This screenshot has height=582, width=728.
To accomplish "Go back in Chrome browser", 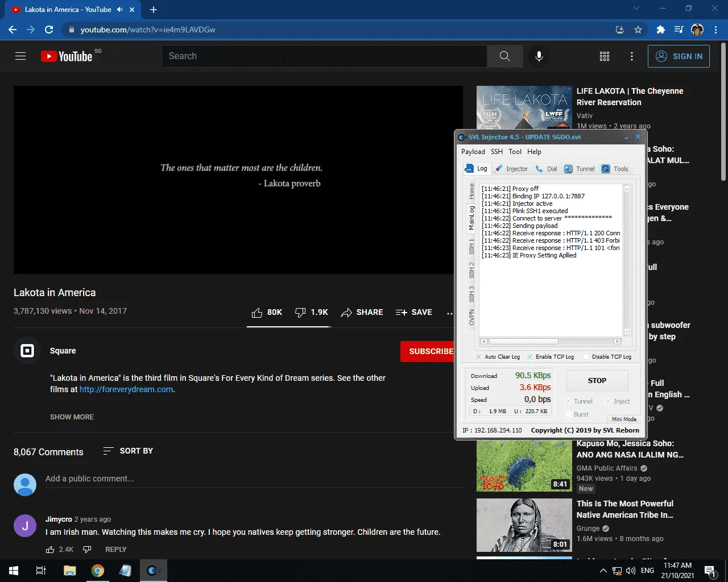I will (x=13, y=30).
